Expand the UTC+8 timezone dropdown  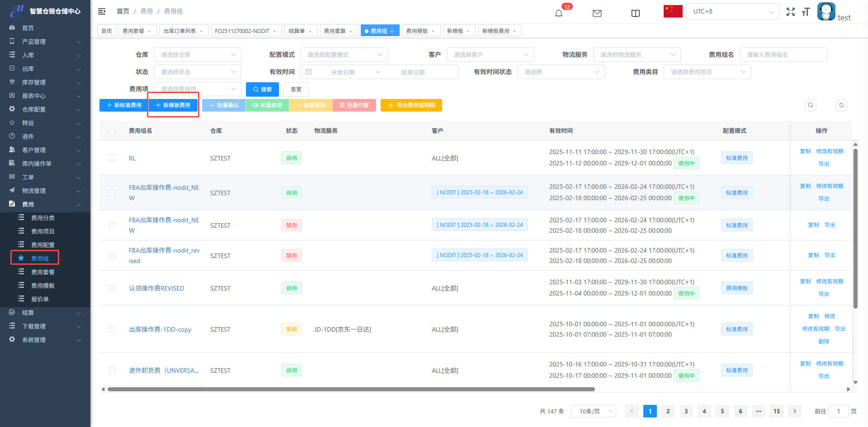coord(732,11)
